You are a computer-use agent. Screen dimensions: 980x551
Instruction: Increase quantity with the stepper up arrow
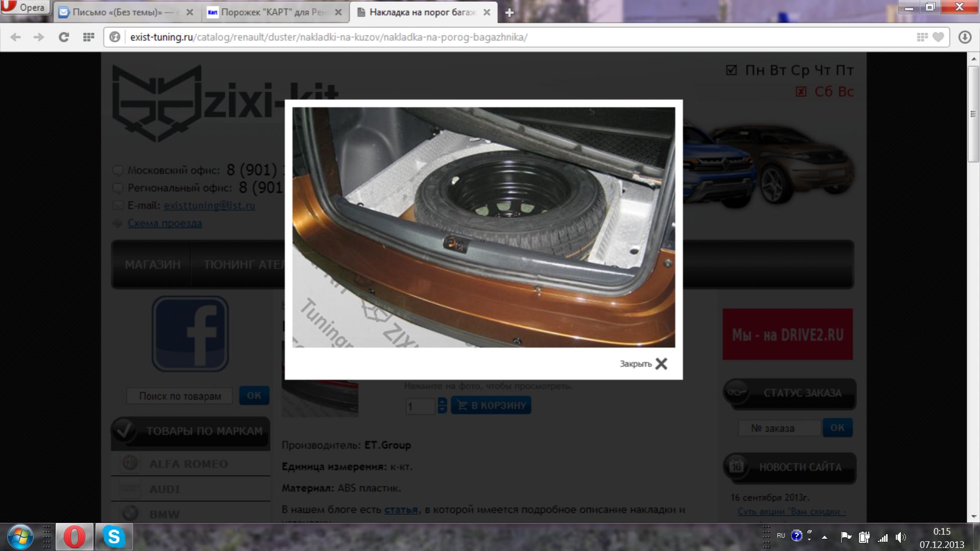pos(442,402)
